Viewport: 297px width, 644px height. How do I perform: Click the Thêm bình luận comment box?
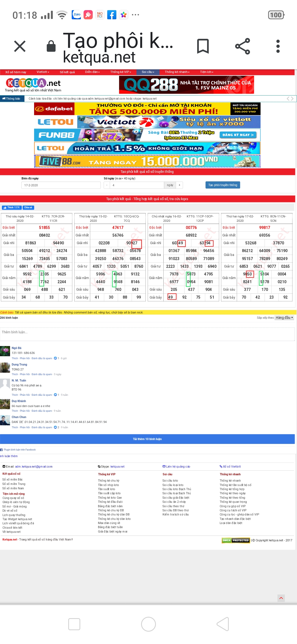point(147,334)
